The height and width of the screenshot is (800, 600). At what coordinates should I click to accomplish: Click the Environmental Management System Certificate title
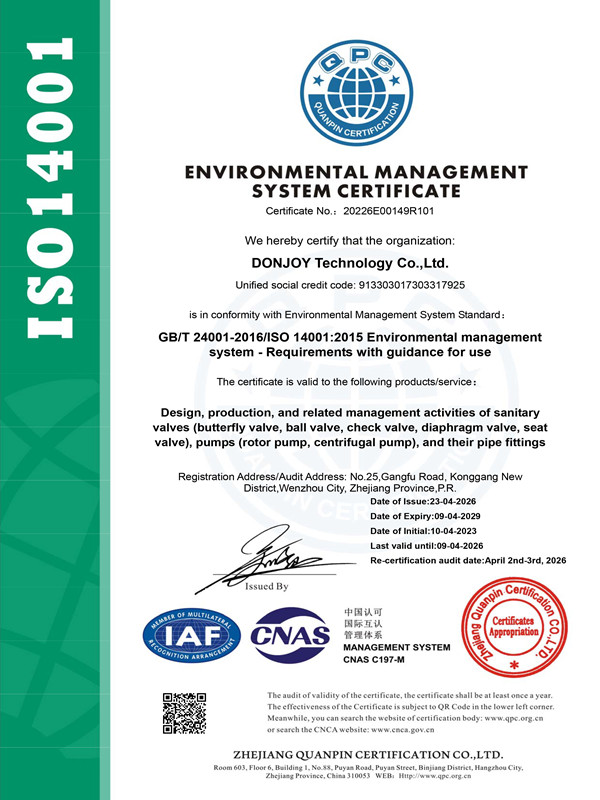tap(356, 181)
